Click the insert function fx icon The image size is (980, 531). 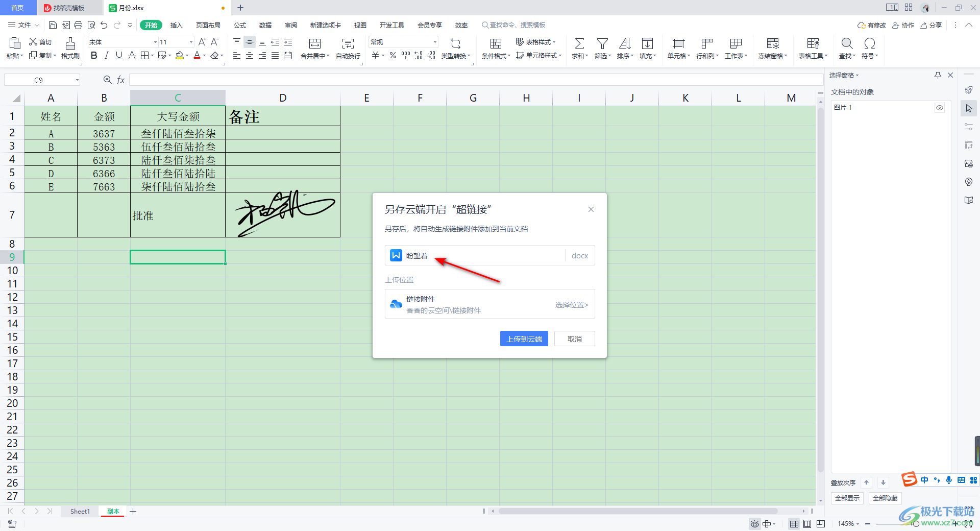pyautogui.click(x=121, y=80)
